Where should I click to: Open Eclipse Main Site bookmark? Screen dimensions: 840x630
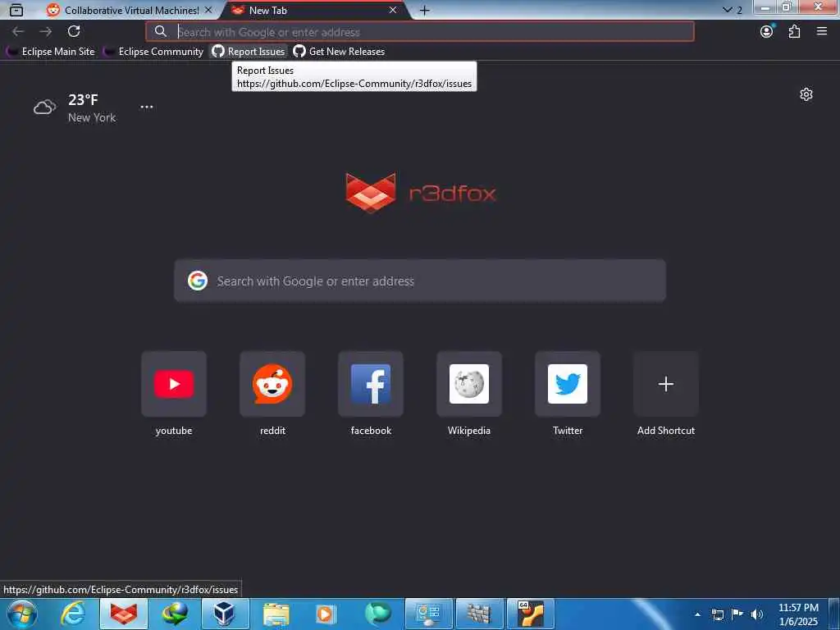pos(50,52)
